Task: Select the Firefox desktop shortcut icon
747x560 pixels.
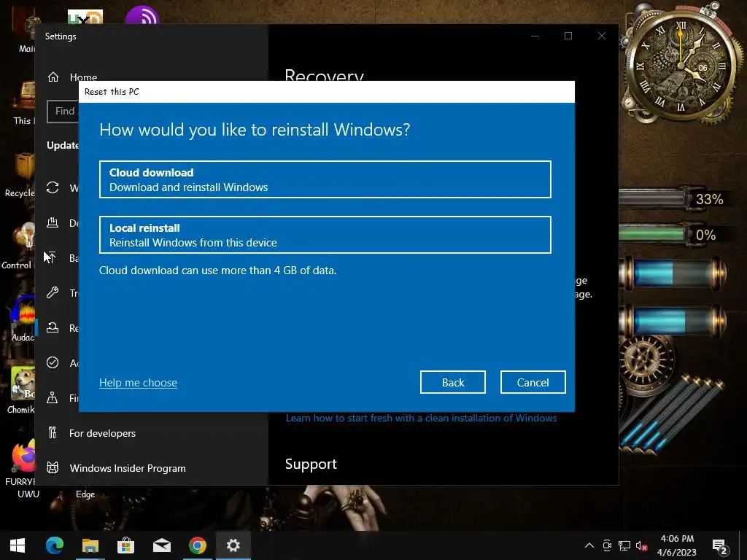Action: [x=24, y=455]
